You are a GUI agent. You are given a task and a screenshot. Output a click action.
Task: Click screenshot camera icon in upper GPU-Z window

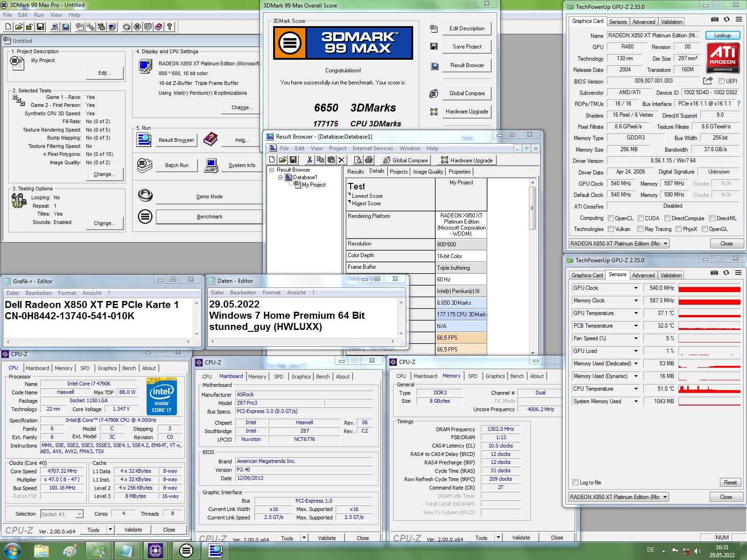pos(715,19)
